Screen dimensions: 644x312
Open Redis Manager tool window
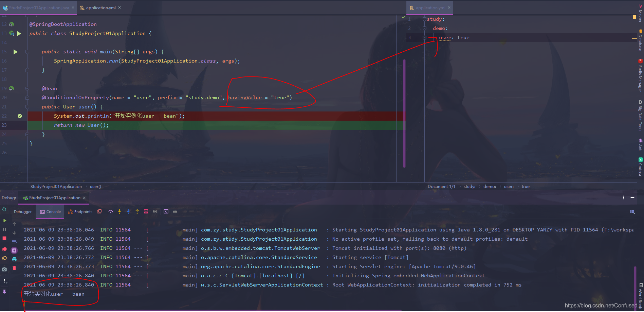click(x=640, y=75)
